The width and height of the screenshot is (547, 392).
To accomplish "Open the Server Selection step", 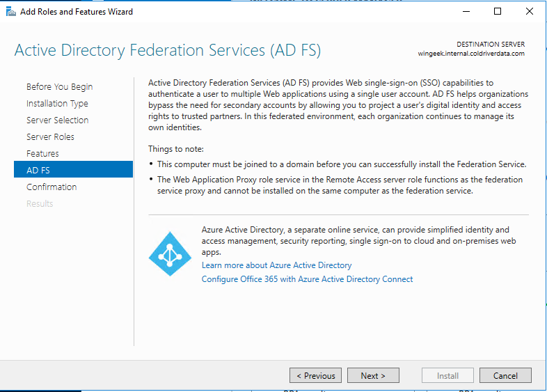I will pos(57,120).
